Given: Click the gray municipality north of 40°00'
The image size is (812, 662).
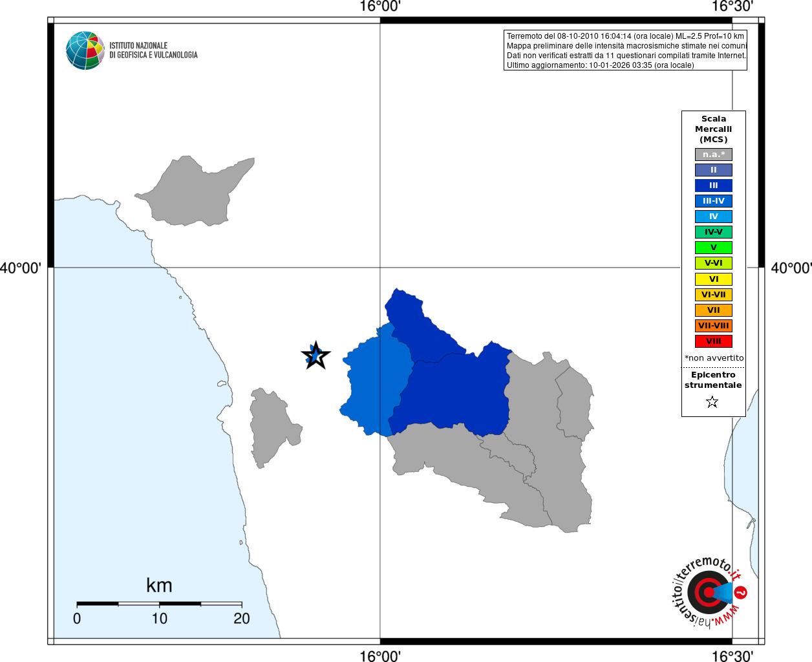Looking at the screenshot, I should (194, 193).
